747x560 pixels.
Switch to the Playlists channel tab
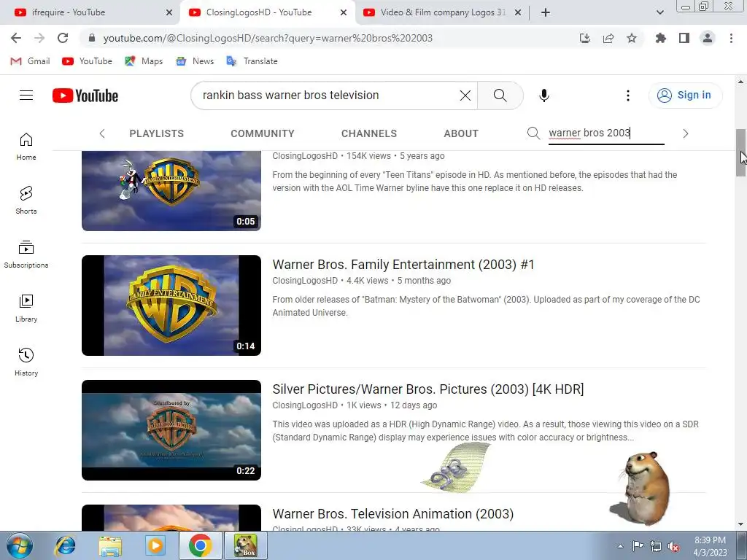[x=157, y=133]
